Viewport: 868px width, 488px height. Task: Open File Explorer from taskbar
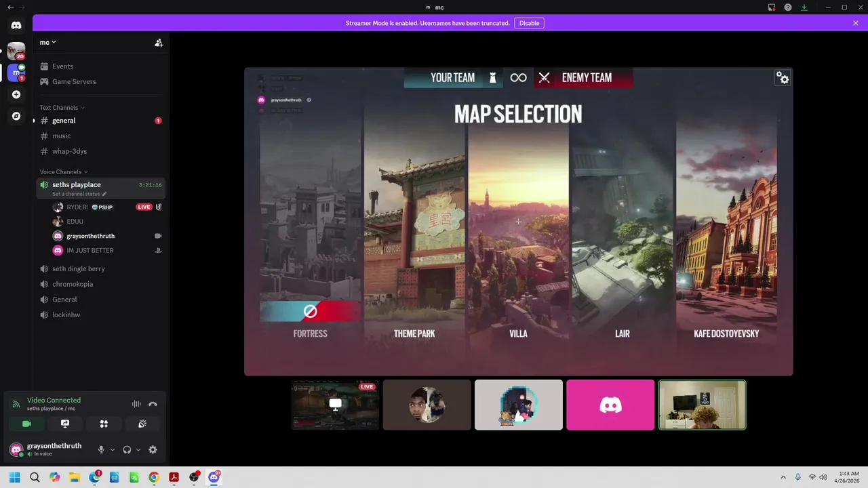(75, 477)
